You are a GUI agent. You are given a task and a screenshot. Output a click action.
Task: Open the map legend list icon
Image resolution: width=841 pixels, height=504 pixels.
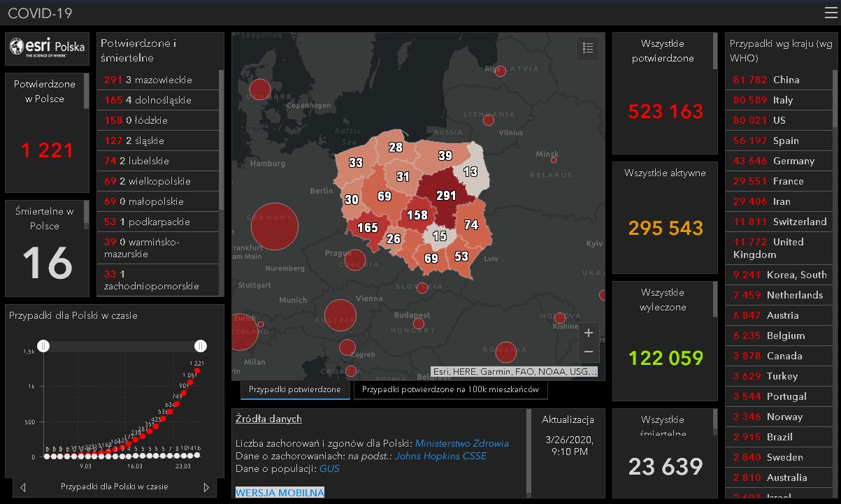588,48
